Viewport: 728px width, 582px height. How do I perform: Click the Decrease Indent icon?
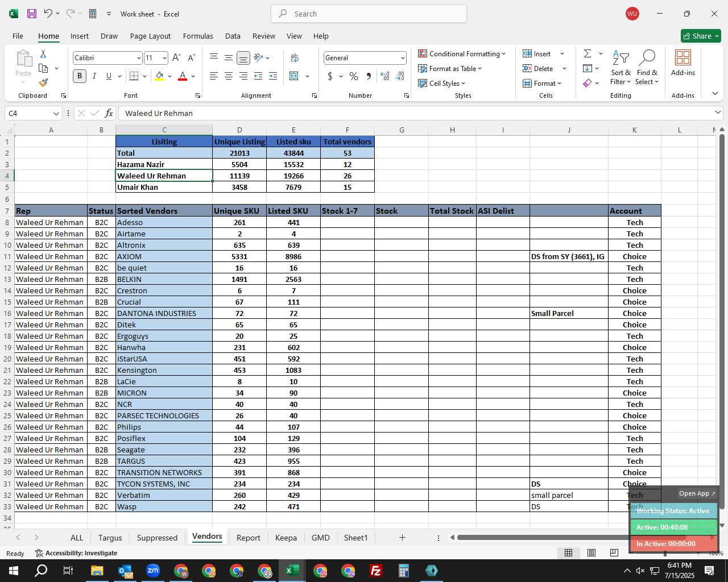[258, 76]
